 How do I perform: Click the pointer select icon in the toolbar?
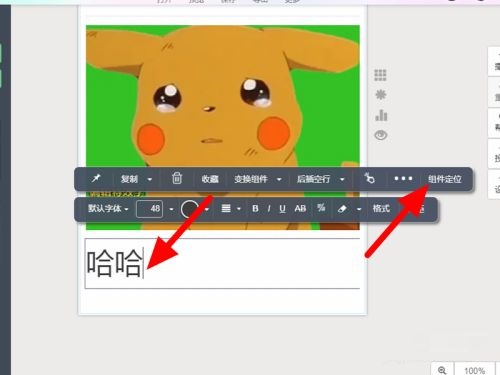pyautogui.click(x=369, y=178)
